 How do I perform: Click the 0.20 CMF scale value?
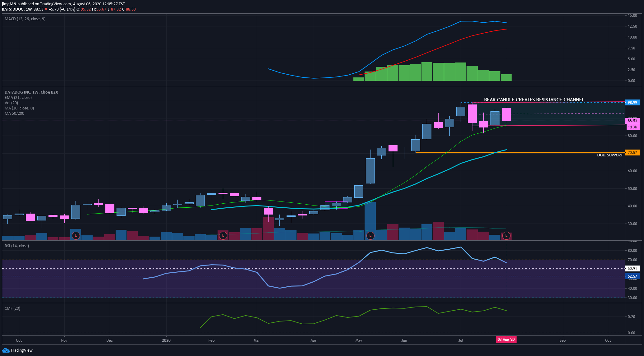(631, 317)
